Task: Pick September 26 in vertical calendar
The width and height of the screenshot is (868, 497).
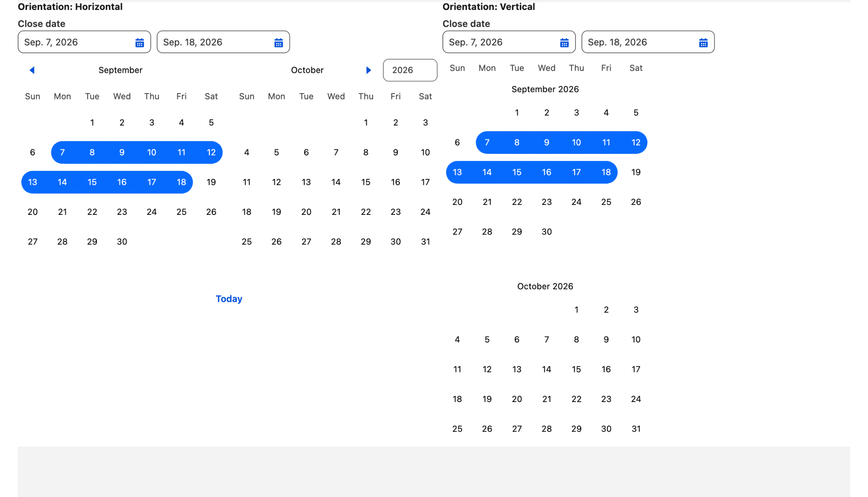Action: click(636, 202)
